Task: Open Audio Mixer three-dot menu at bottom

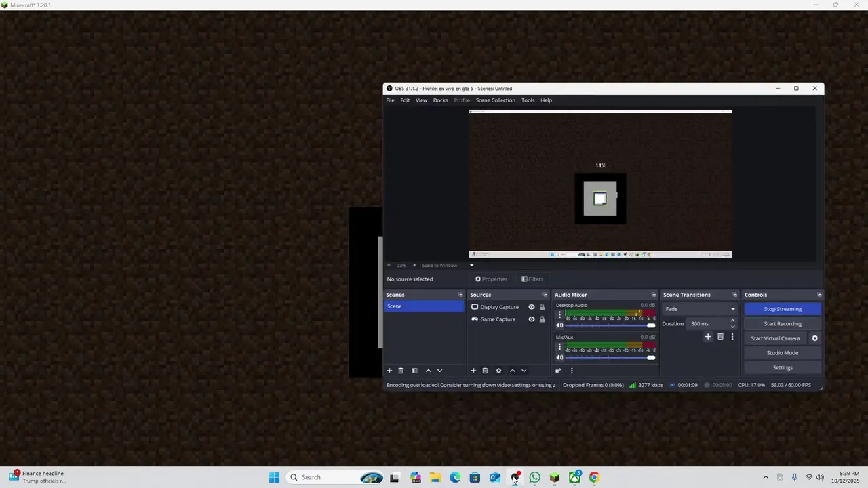Action: (x=572, y=371)
